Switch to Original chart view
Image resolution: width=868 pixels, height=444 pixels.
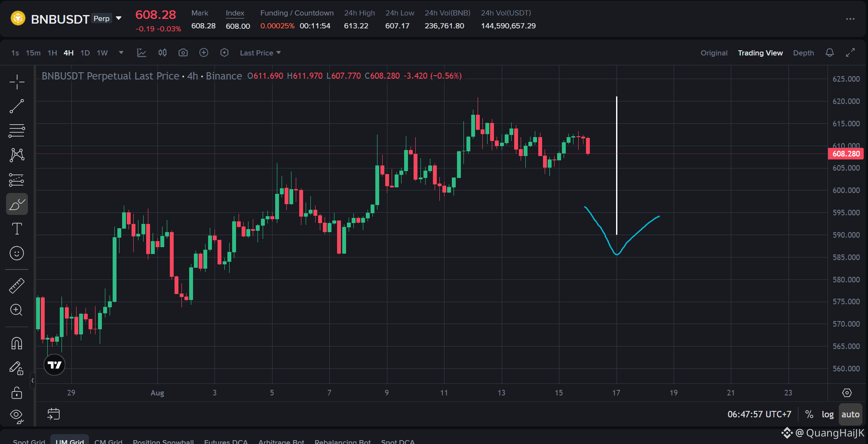coord(714,53)
